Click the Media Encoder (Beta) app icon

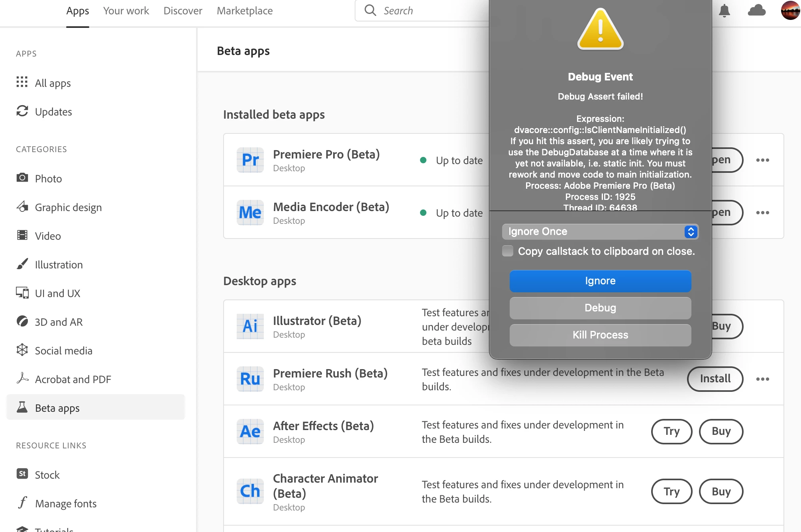tap(250, 213)
